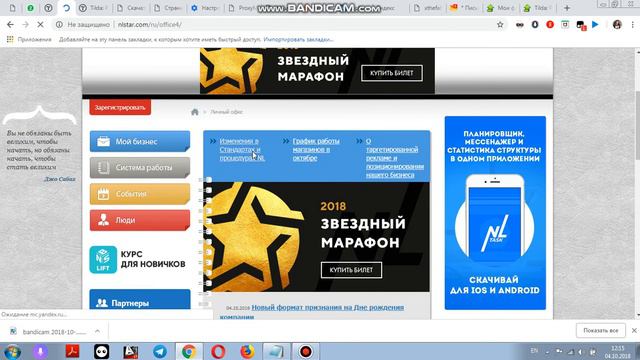
Task: Click the red round extension icon
Action: [x=550, y=24]
